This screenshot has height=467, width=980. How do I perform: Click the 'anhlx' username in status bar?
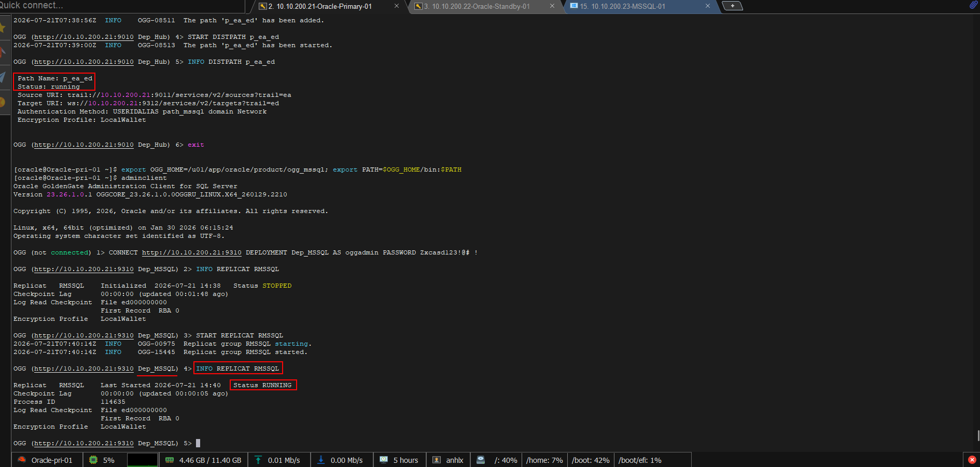coord(455,460)
